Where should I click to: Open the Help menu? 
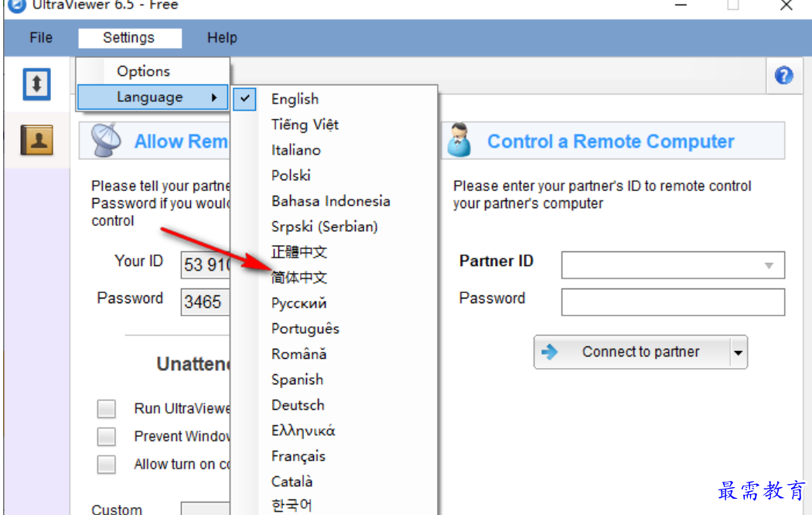click(222, 38)
